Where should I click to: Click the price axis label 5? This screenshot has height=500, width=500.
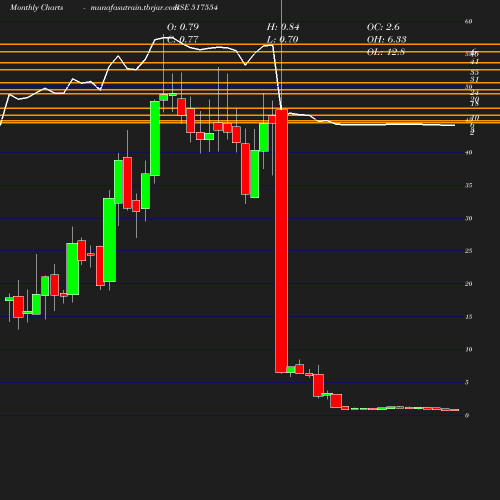(467, 382)
